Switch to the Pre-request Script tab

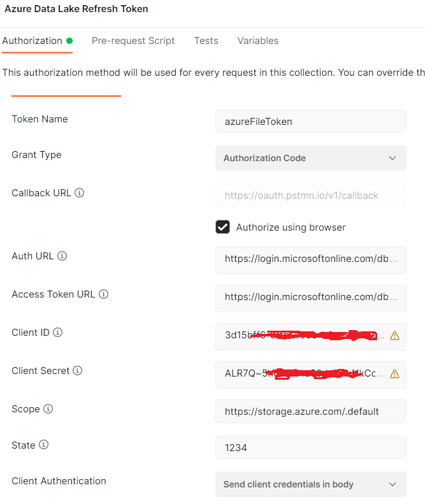[x=133, y=41]
